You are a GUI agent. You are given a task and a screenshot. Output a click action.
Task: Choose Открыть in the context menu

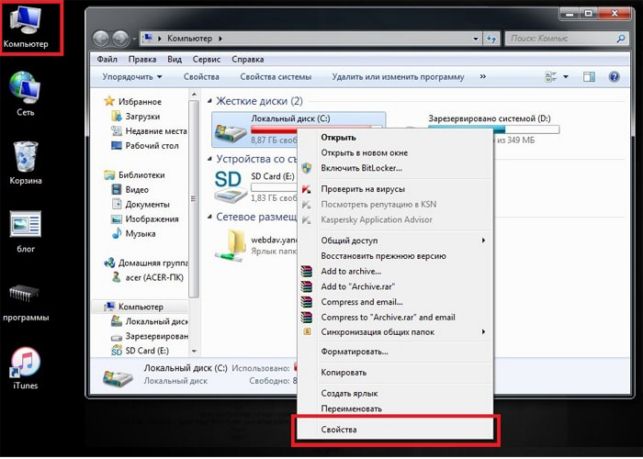pyautogui.click(x=396, y=138)
